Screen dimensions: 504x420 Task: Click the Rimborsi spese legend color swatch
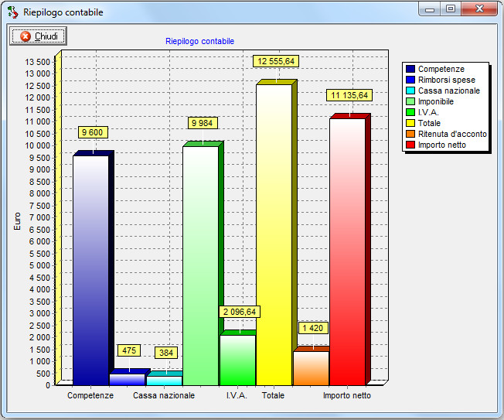pos(410,80)
